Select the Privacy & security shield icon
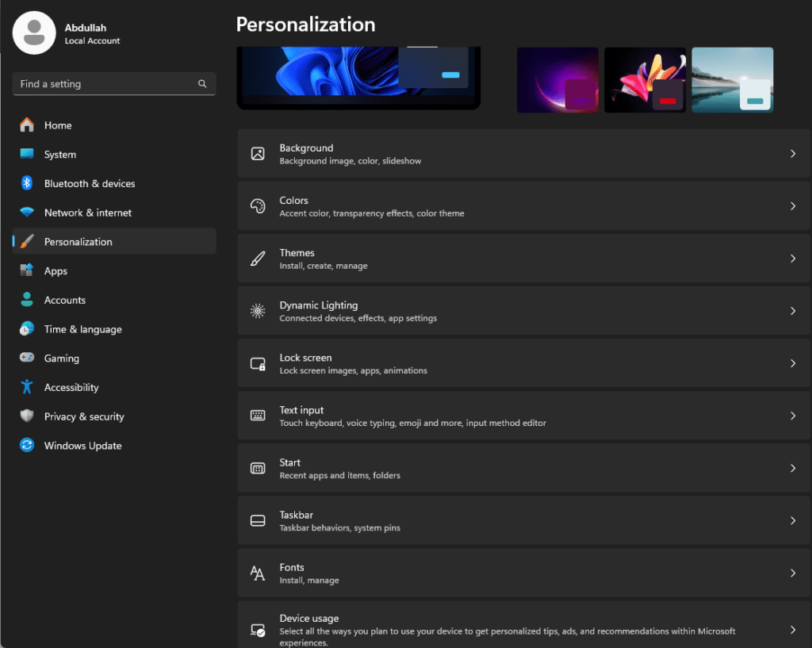The image size is (812, 648). coord(26,416)
